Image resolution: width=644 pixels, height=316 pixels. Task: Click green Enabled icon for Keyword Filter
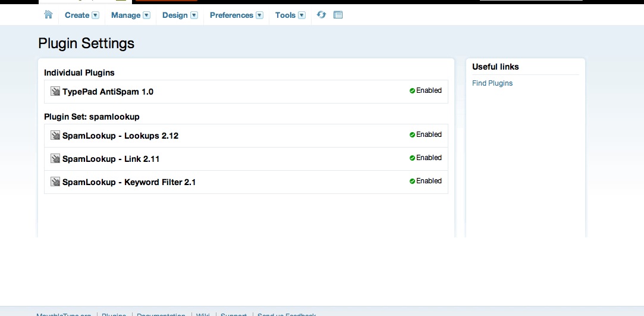pos(412,182)
